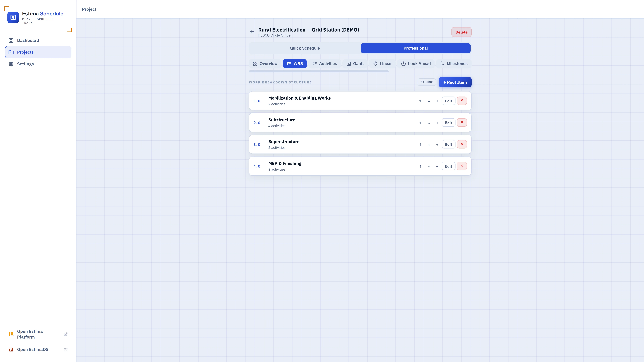The width and height of the screenshot is (644, 362).
Task: Move Substructure item down
Action: (429, 123)
